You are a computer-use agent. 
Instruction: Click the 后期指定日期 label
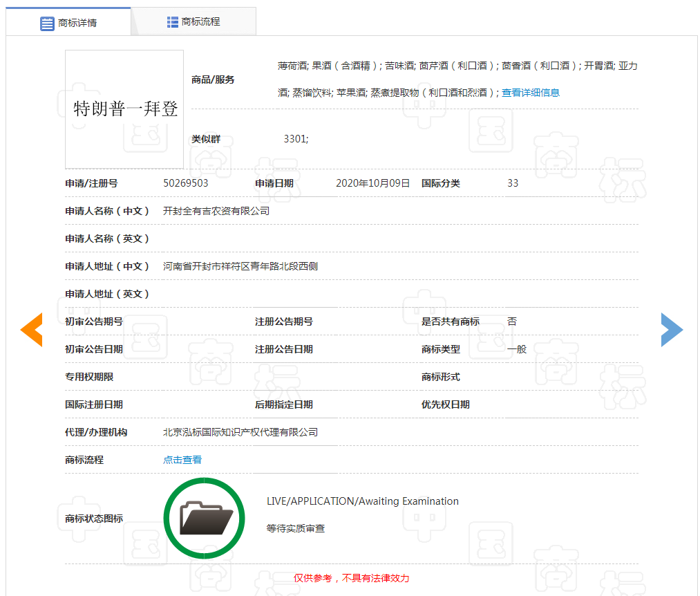tap(283, 404)
